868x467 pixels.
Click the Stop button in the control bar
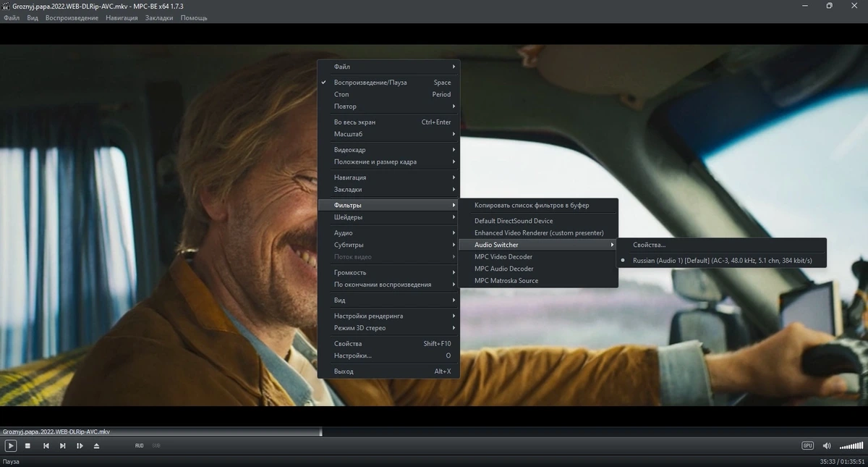28,446
